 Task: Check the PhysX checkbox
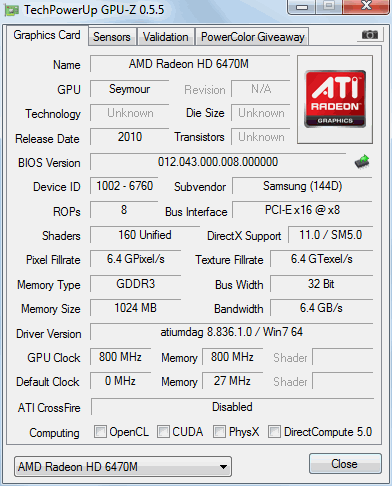(x=219, y=431)
